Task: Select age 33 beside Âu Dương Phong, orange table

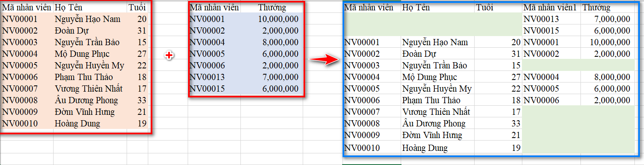Action: [142, 100]
